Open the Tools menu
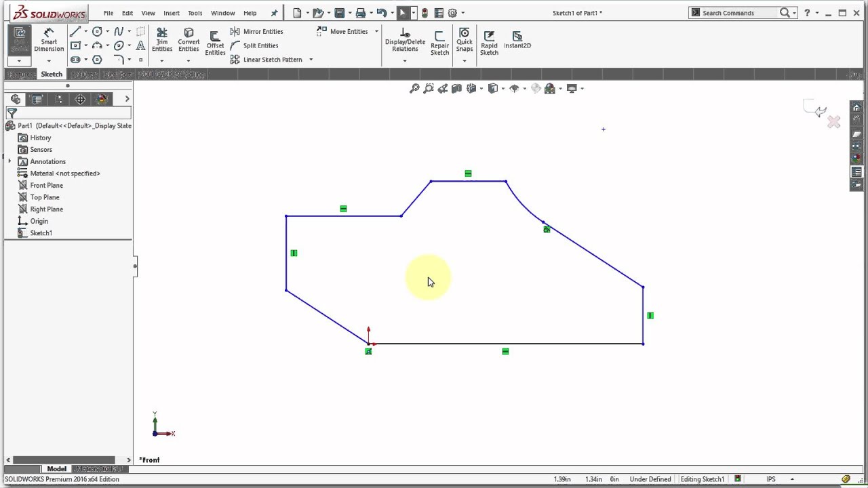Viewport: 868px width, 488px height. pyautogui.click(x=195, y=13)
